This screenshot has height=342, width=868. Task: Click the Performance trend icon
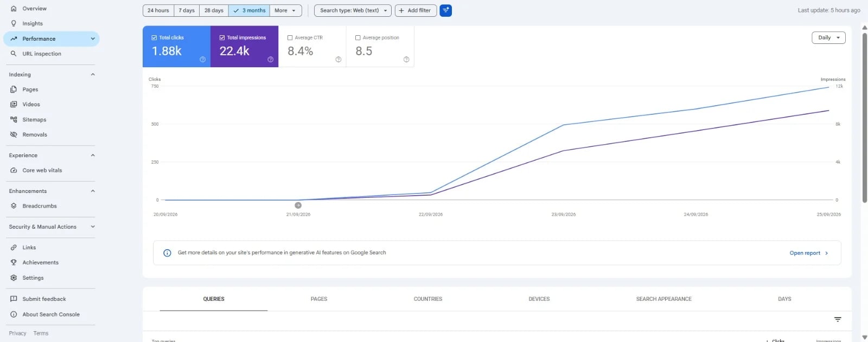pos(14,38)
